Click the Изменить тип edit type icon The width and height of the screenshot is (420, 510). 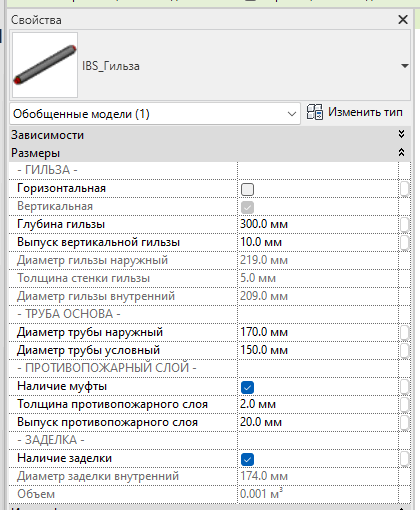click(315, 112)
